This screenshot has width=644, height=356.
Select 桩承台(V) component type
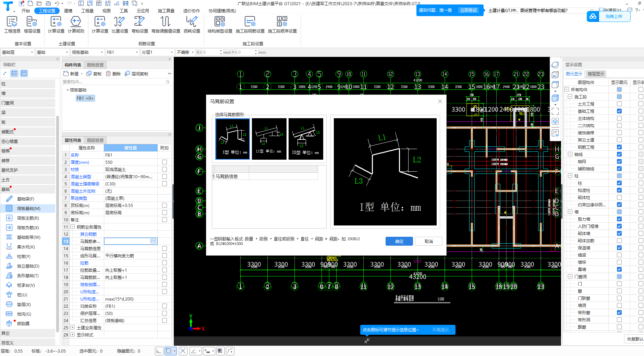tap(26, 285)
